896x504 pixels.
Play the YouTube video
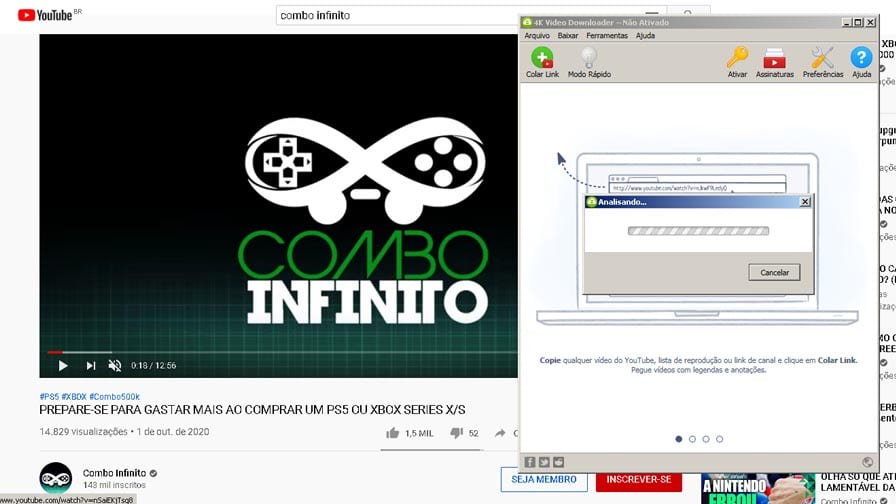[63, 365]
